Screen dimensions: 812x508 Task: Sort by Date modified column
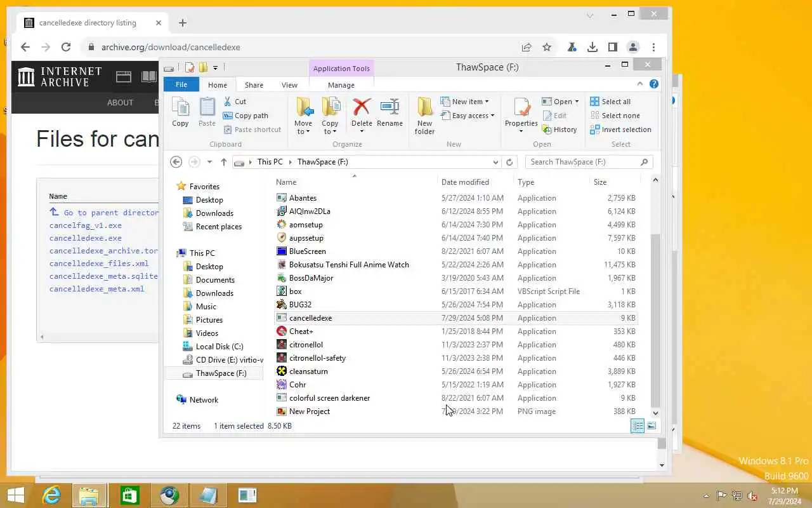pyautogui.click(x=465, y=182)
